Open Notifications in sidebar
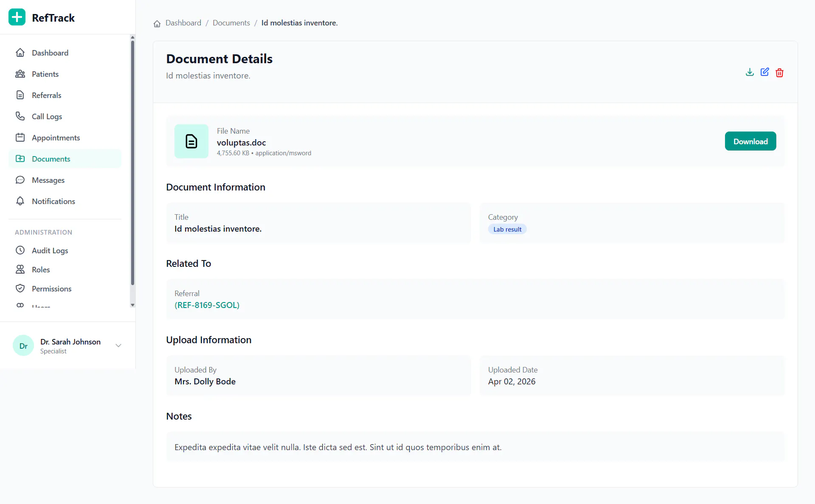The height and width of the screenshot is (504, 815). pos(65,201)
